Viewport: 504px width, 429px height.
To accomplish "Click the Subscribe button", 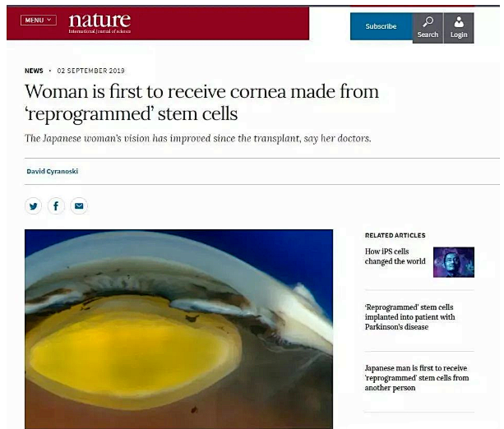I will click(381, 26).
